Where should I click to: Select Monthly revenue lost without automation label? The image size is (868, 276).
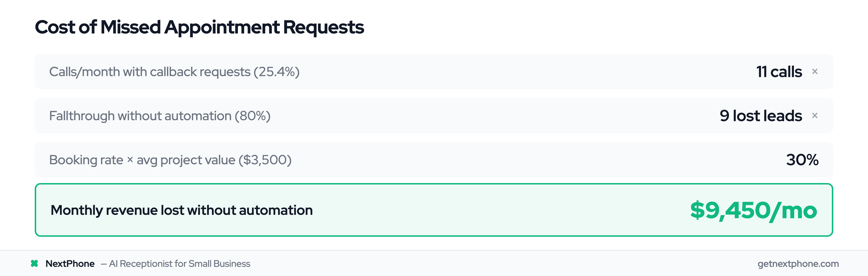tap(181, 210)
